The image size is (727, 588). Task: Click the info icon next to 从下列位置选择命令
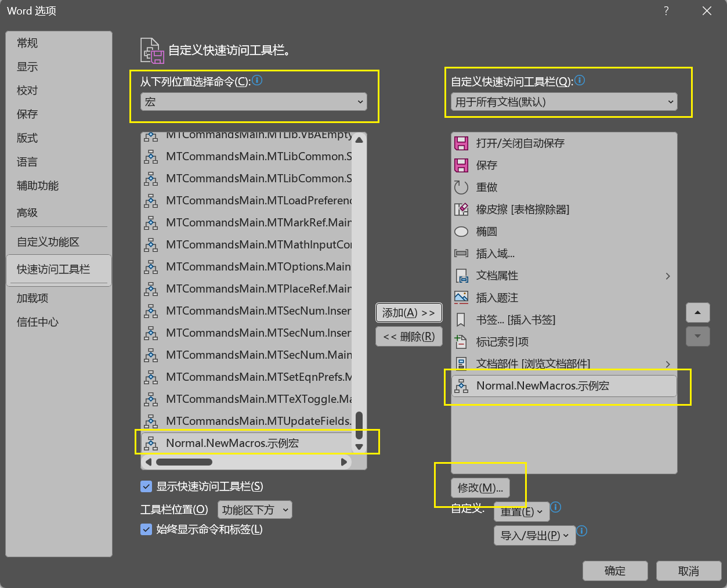(258, 80)
